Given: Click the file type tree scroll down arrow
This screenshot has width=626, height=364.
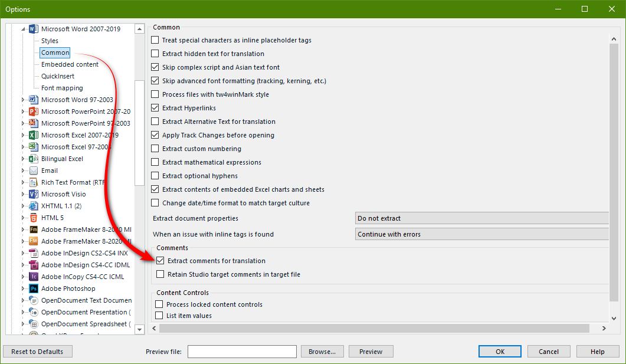Looking at the screenshot, I should click(139, 329).
